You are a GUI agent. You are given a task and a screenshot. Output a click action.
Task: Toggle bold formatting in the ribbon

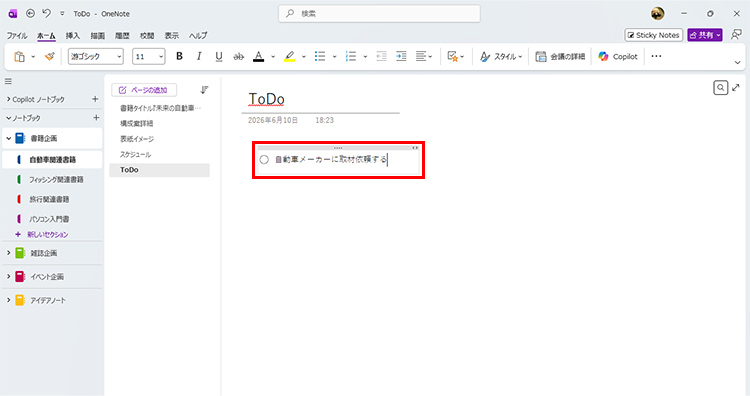[x=179, y=56]
